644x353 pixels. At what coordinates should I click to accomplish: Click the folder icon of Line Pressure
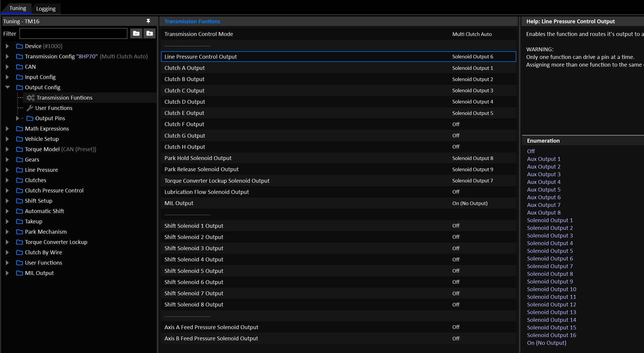(x=19, y=170)
